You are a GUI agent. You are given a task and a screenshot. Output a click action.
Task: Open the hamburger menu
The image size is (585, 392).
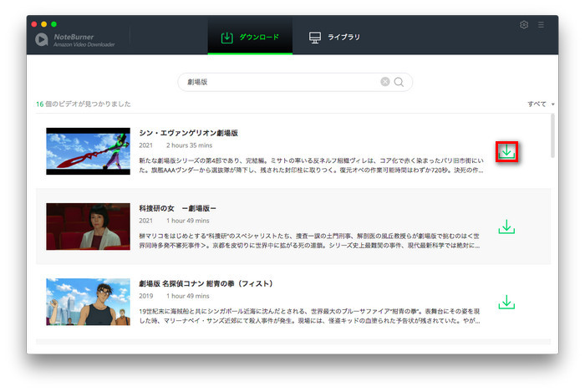(541, 24)
